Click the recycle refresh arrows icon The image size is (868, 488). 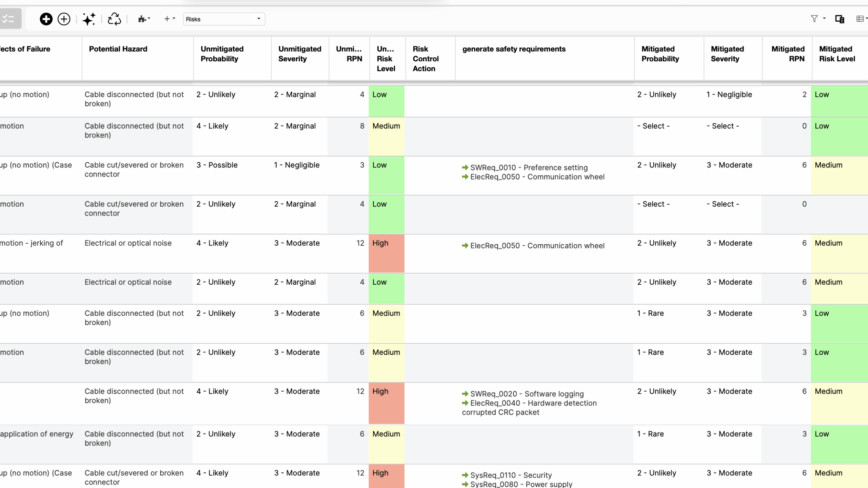pos(114,19)
